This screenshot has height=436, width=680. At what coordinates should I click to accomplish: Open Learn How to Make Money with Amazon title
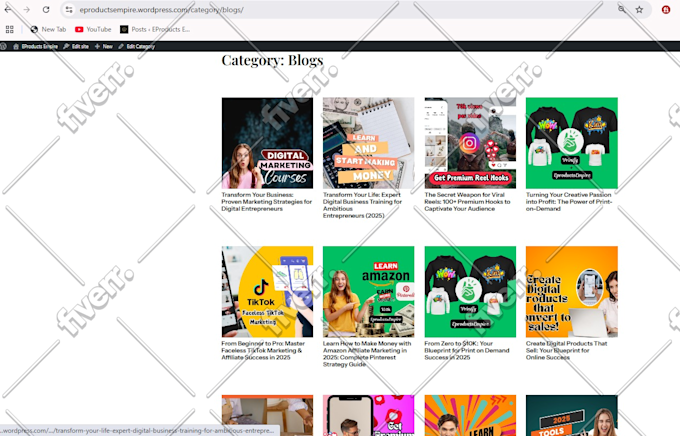point(367,354)
